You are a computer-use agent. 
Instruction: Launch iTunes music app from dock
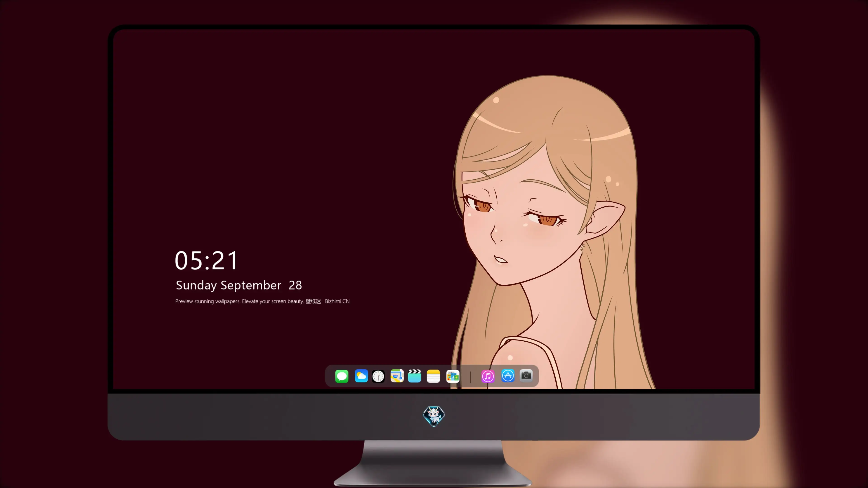[488, 376]
